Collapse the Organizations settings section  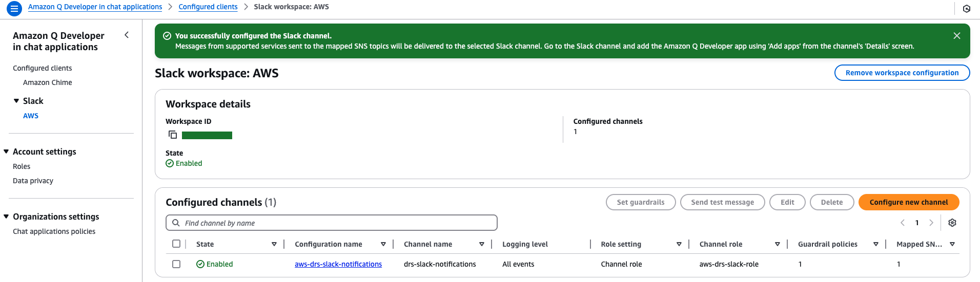6,217
